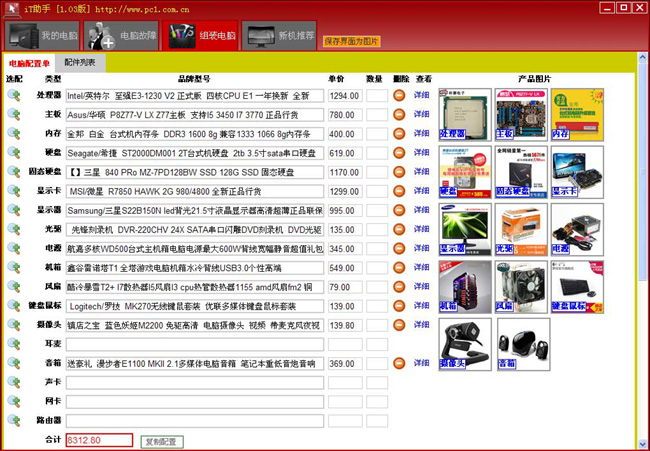
Task: Click the 硬盘 product thumbnail
Action: point(465,172)
